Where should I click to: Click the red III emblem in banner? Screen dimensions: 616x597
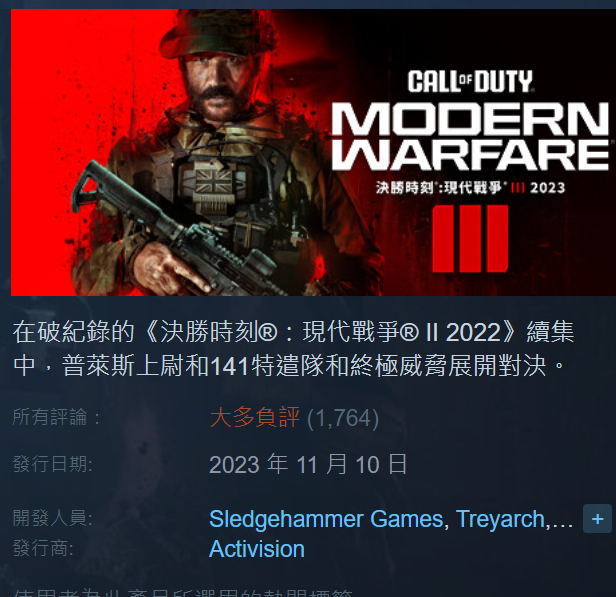pos(470,238)
